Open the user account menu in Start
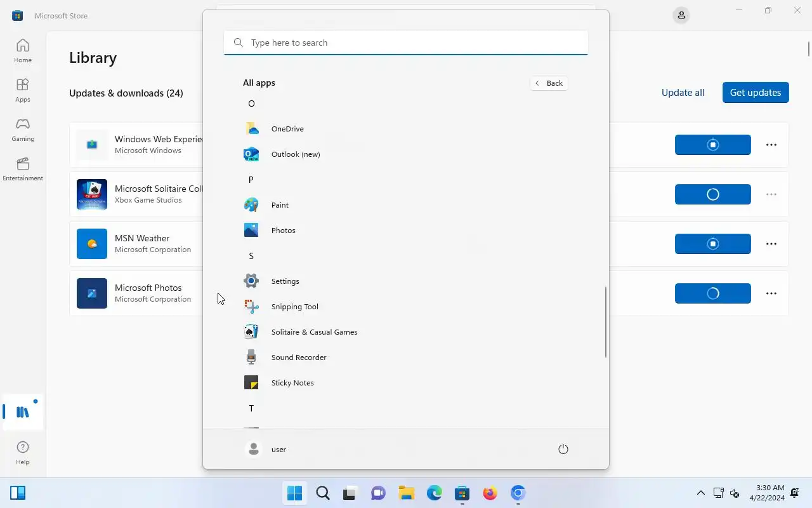The width and height of the screenshot is (812, 508). 266,449
